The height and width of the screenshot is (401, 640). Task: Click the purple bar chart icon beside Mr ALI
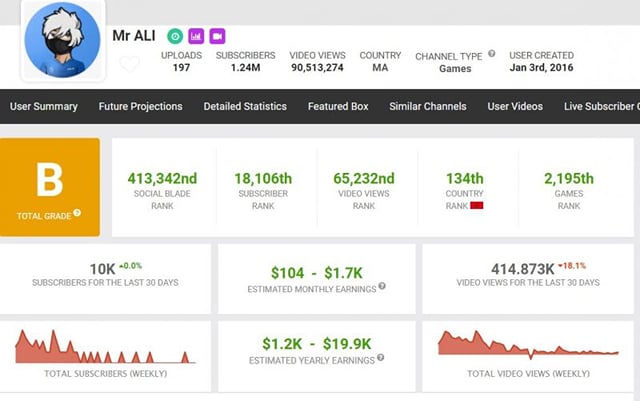click(196, 36)
